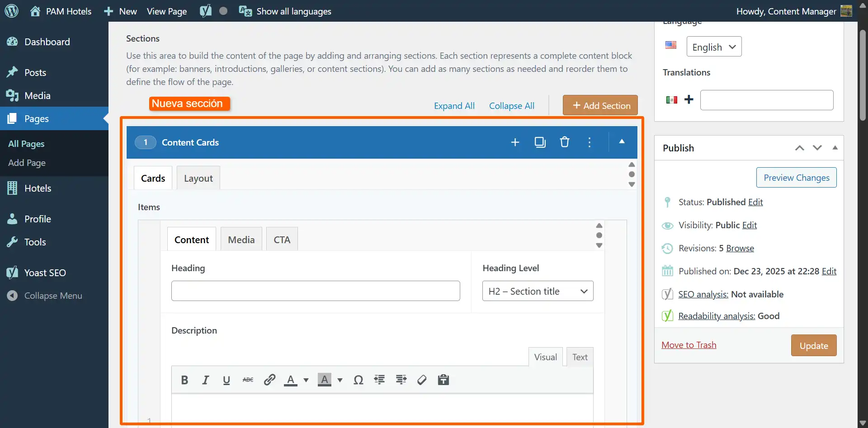Switch Description editor to Text mode
Image resolution: width=868 pixels, height=428 pixels.
pos(580,357)
